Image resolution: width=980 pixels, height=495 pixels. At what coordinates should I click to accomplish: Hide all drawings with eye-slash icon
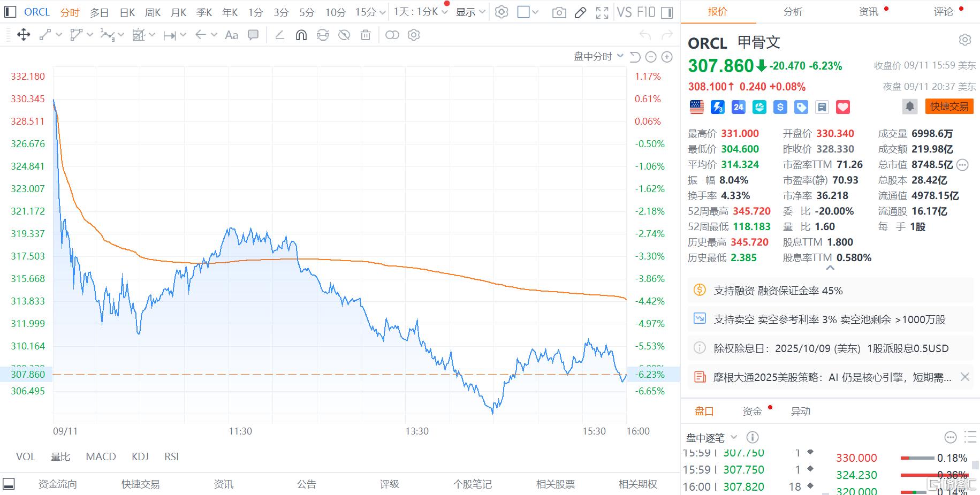[344, 35]
